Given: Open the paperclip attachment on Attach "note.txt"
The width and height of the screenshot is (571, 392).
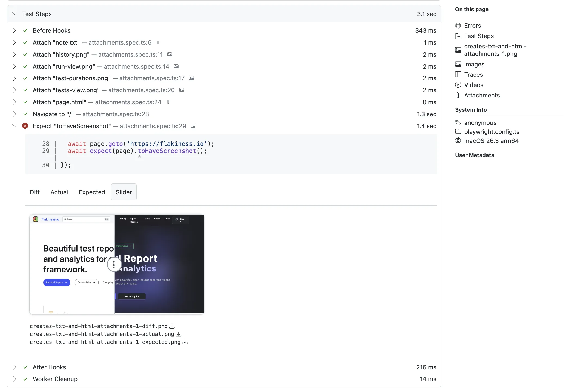Looking at the screenshot, I should (x=158, y=42).
